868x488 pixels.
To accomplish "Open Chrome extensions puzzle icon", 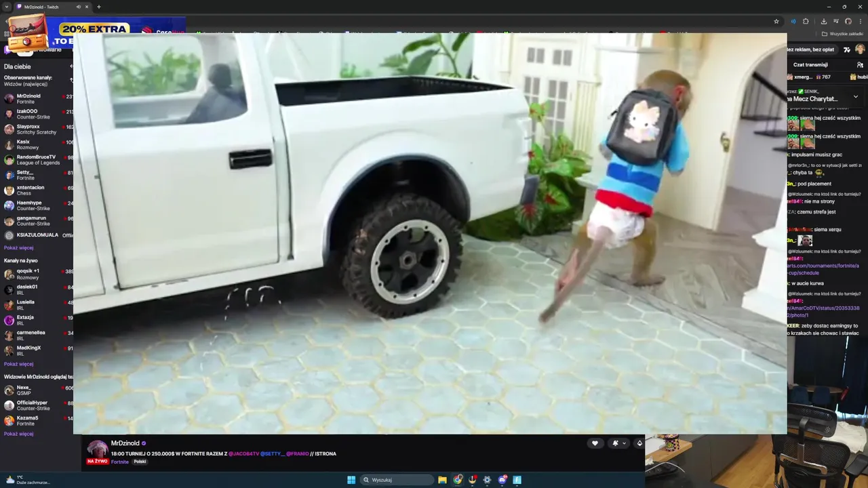I will click(x=806, y=21).
